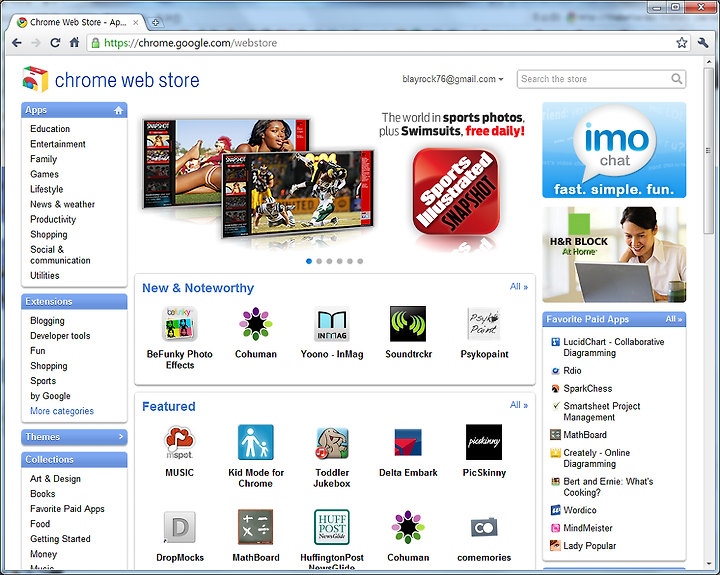Select the Productivity category
The width and height of the screenshot is (720, 575).
coord(53,220)
